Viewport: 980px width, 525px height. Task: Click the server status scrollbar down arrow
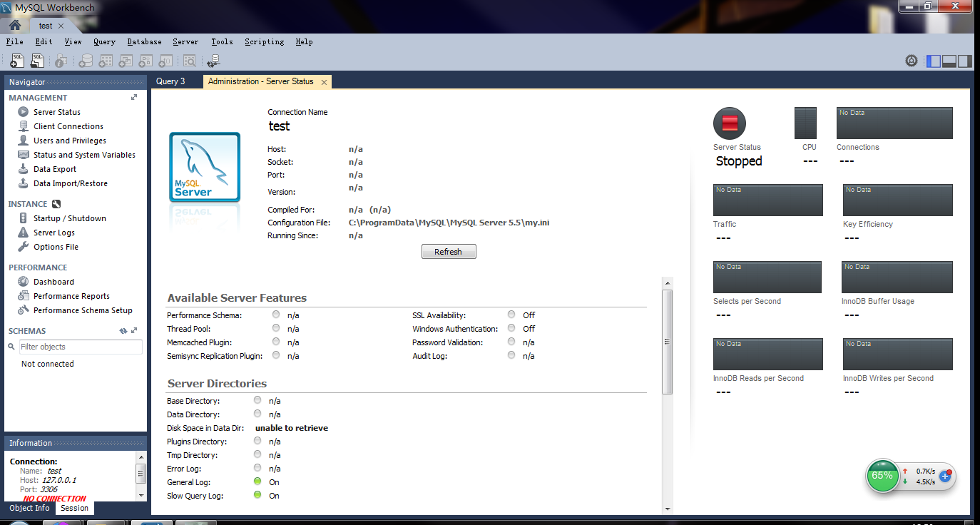click(x=668, y=509)
